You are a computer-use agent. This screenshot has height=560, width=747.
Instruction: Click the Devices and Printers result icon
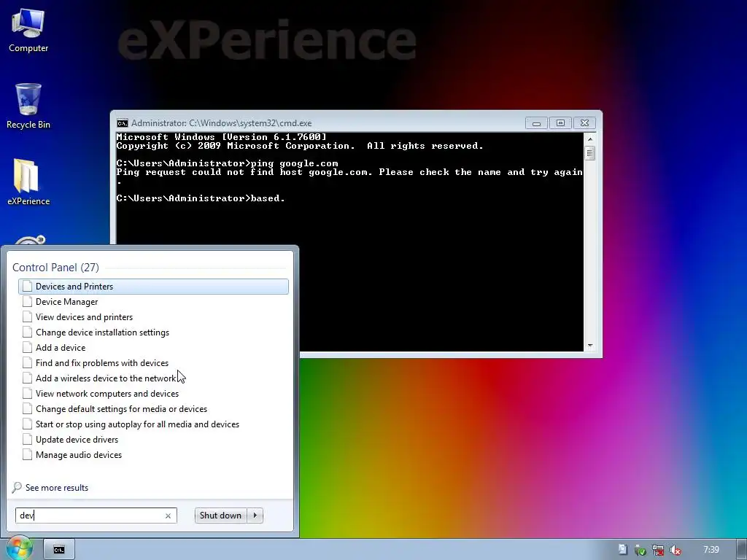27,286
